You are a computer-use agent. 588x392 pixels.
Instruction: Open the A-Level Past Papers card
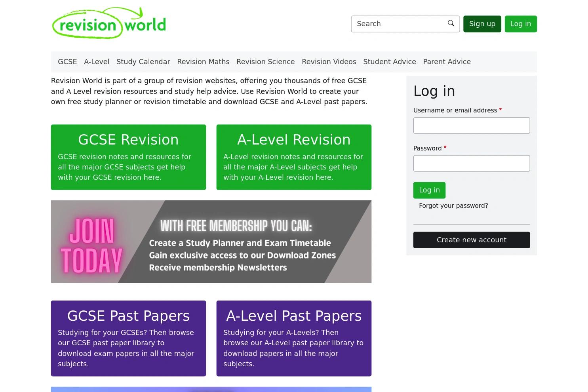[x=294, y=338]
